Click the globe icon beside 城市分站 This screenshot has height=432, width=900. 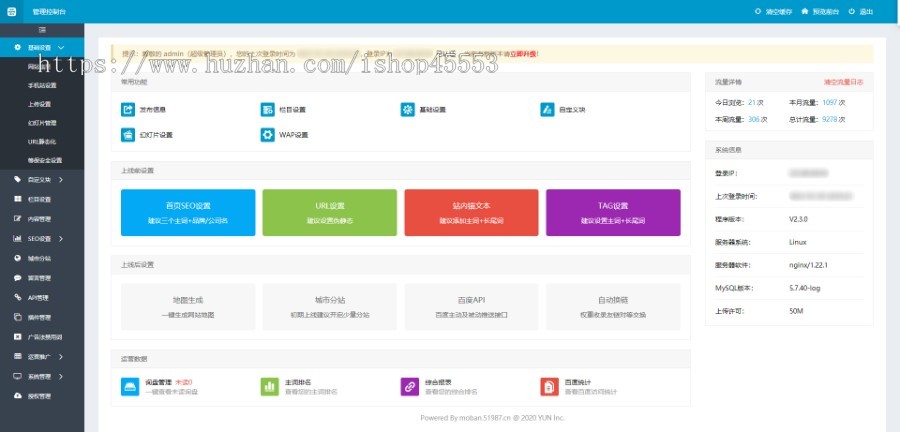coord(17,258)
